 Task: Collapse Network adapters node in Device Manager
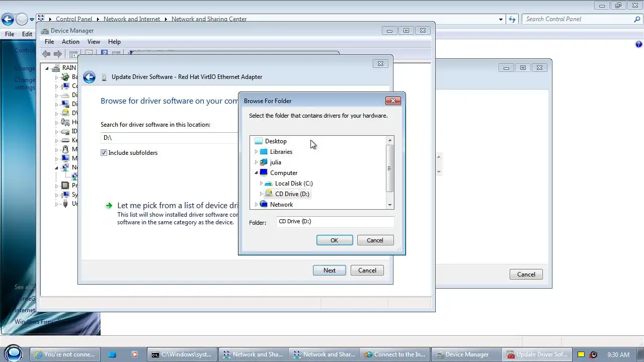tap(56, 167)
